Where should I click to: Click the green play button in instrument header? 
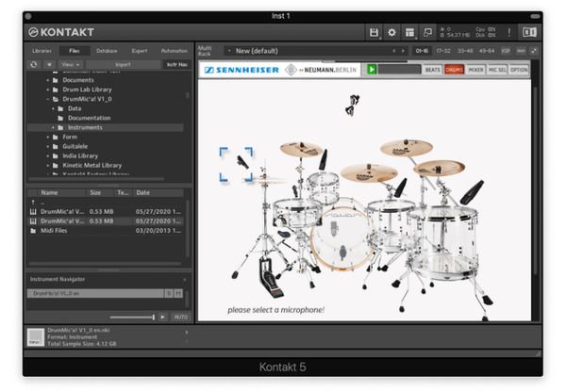point(373,69)
